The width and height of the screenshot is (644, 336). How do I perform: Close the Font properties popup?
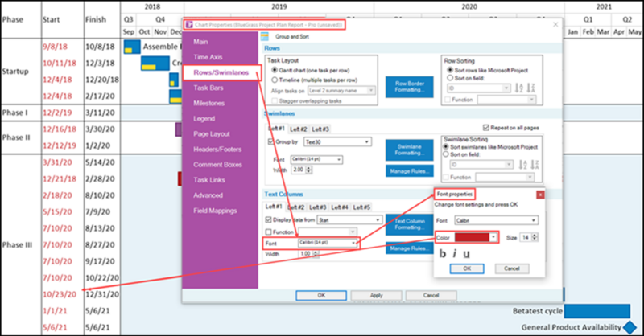[x=540, y=195]
